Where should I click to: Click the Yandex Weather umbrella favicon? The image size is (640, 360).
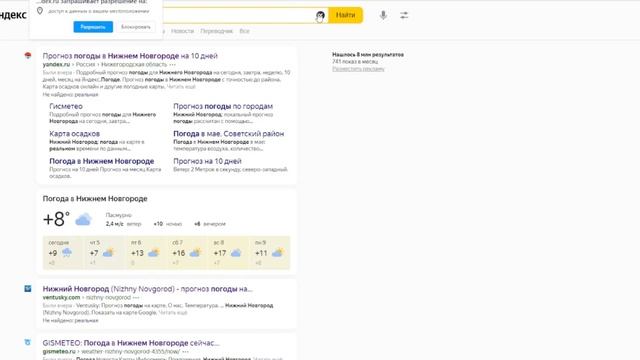click(x=28, y=55)
